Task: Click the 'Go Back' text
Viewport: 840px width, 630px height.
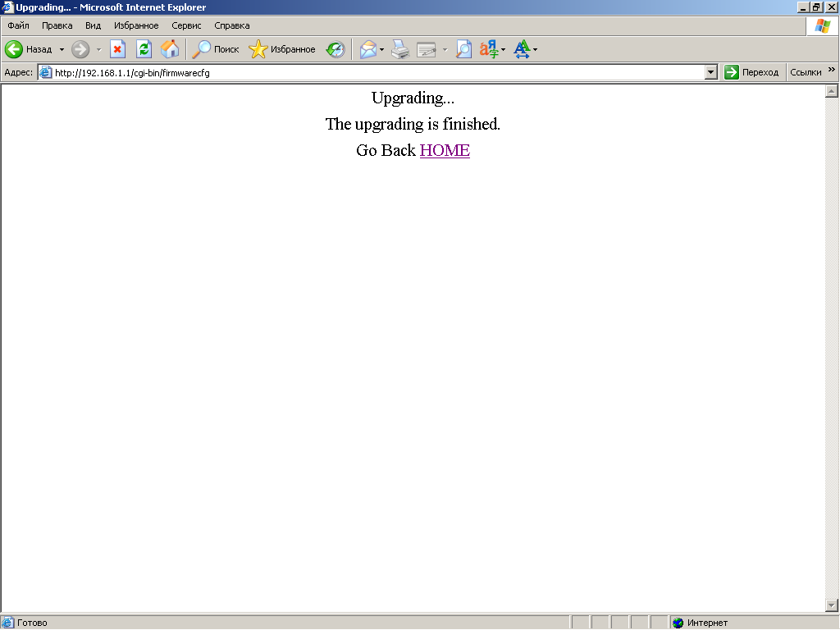Action: (x=386, y=151)
